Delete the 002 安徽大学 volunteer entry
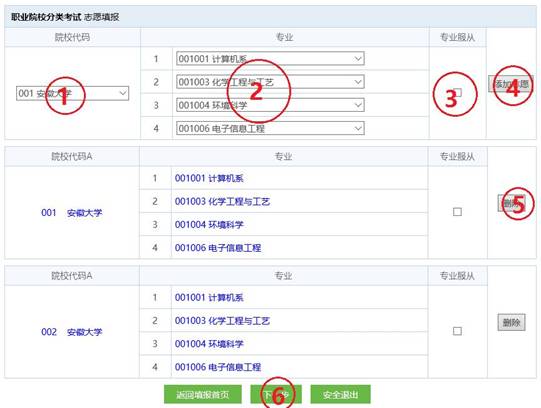 [x=512, y=322]
